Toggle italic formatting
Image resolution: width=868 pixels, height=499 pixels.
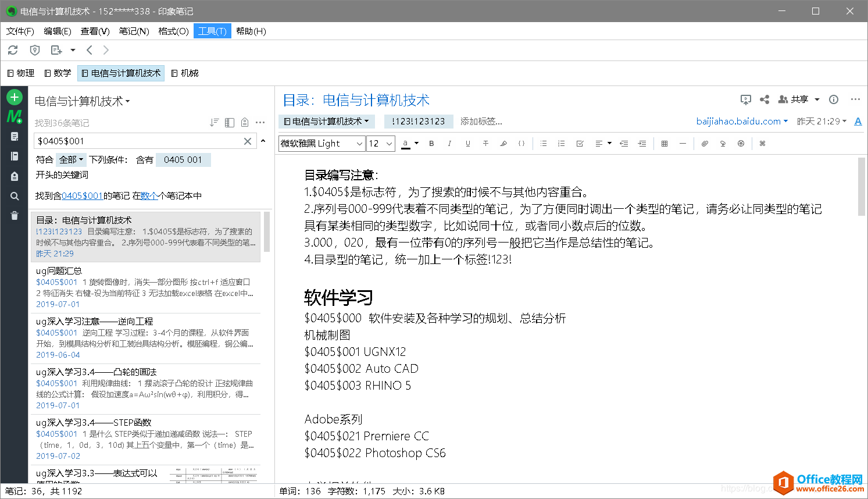(449, 143)
